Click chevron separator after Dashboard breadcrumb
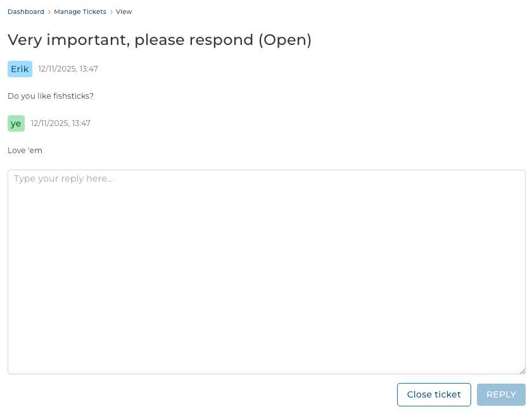This screenshot has width=532, height=414. 49,12
